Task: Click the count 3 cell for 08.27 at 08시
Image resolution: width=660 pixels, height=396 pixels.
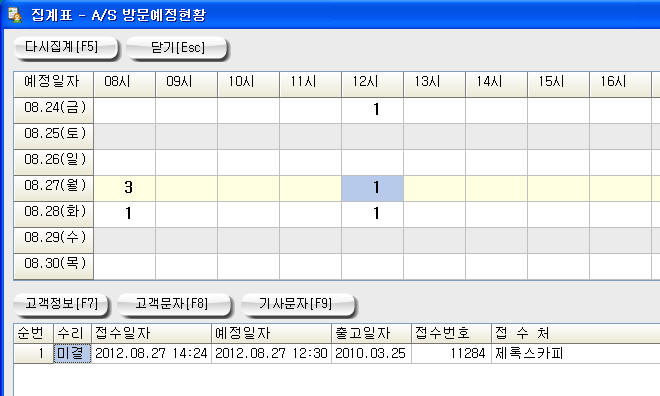Action: tap(124, 188)
